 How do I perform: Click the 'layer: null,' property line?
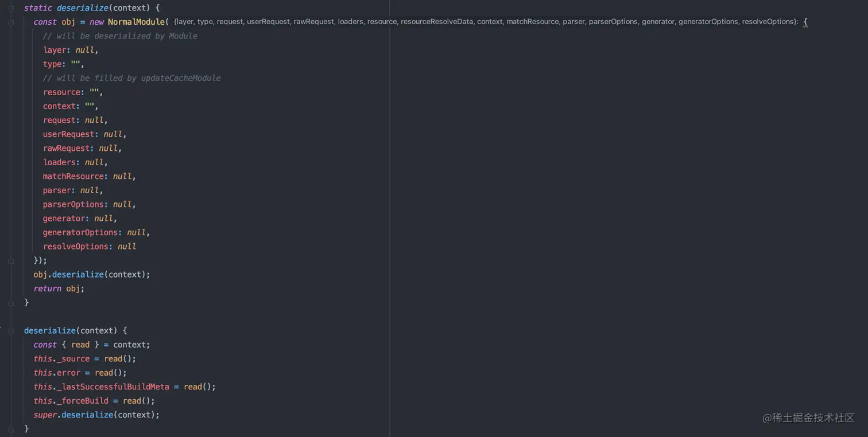coord(71,50)
